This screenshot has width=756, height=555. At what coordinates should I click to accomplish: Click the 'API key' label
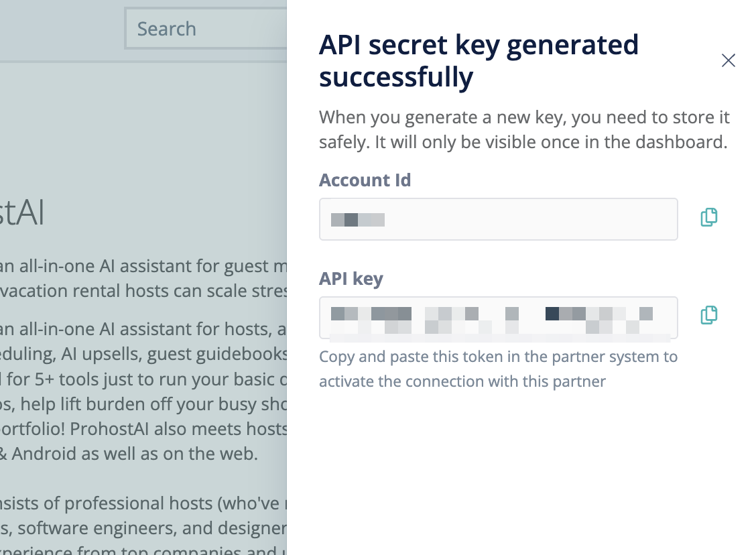[x=351, y=278]
